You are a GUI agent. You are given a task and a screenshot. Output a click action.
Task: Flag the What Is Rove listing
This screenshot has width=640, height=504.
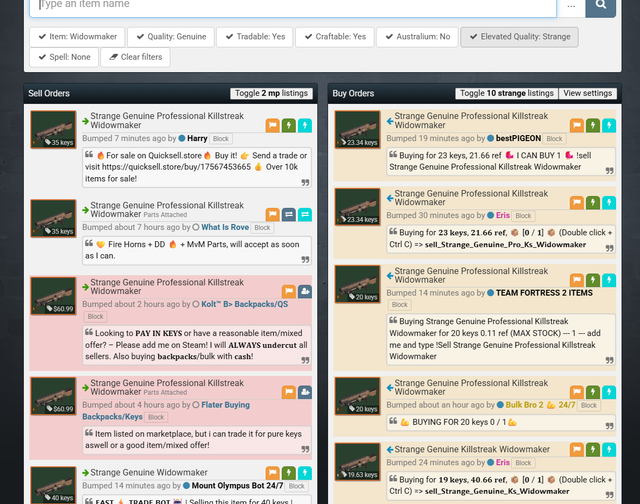coord(273,214)
